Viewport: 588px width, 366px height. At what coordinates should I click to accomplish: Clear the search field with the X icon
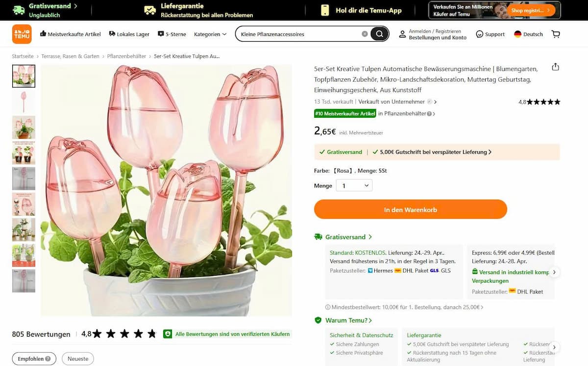click(x=364, y=33)
